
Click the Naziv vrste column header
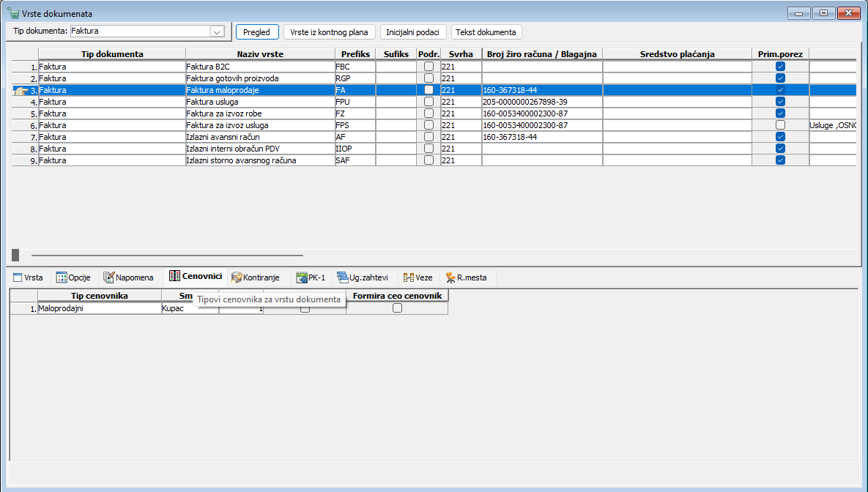(x=260, y=53)
